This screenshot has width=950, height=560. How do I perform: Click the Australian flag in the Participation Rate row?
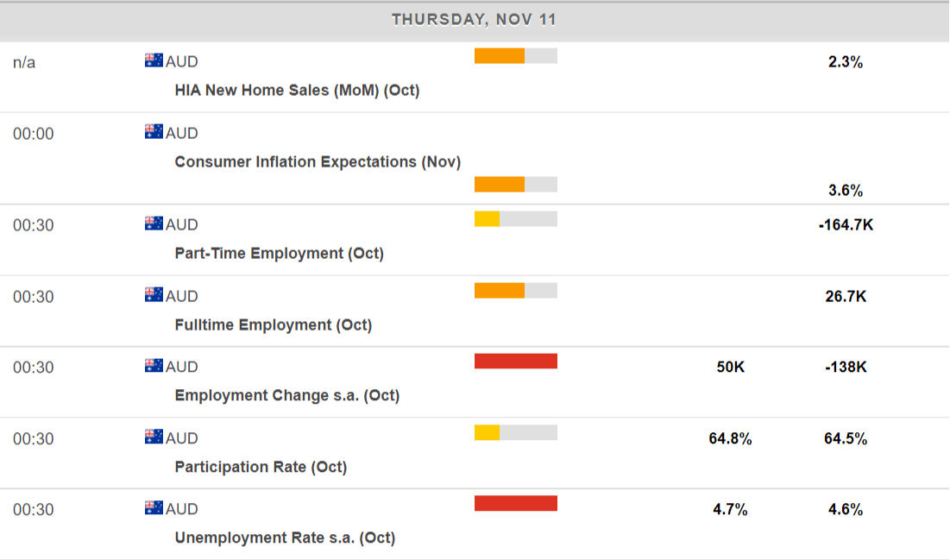[154, 438]
